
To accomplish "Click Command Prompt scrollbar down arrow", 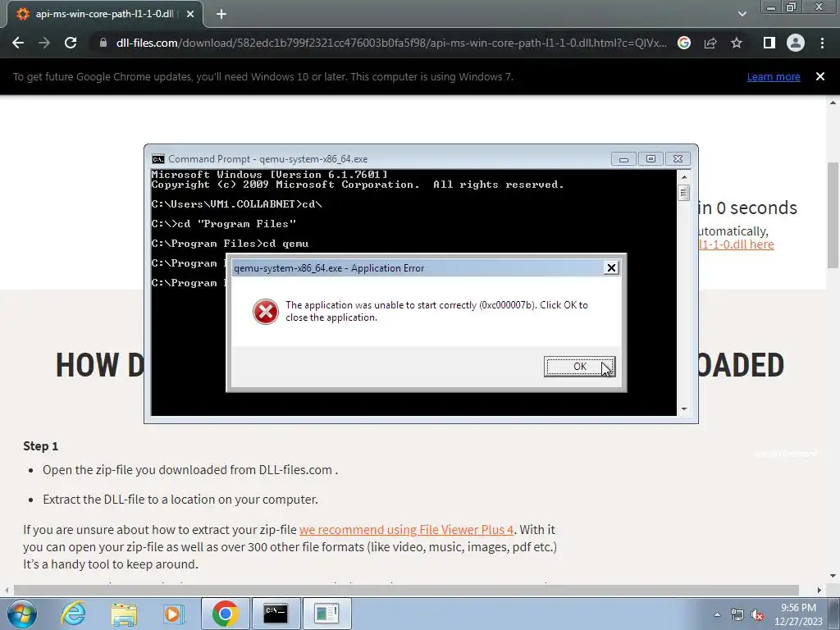I will (x=683, y=409).
